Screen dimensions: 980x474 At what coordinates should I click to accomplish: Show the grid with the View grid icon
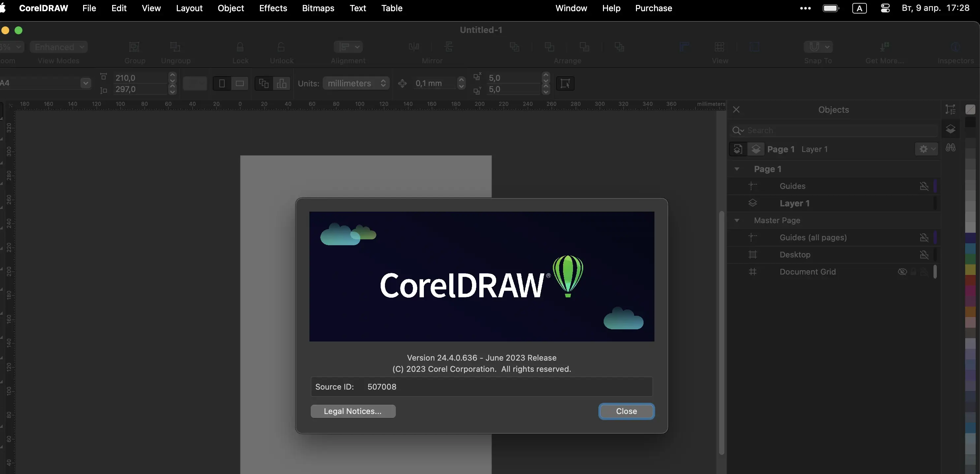click(719, 47)
